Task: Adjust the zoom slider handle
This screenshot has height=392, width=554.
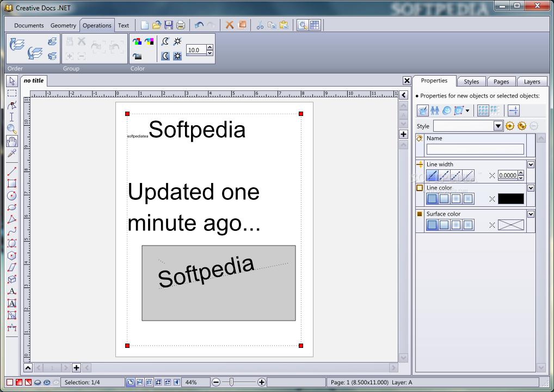Action: [231, 382]
